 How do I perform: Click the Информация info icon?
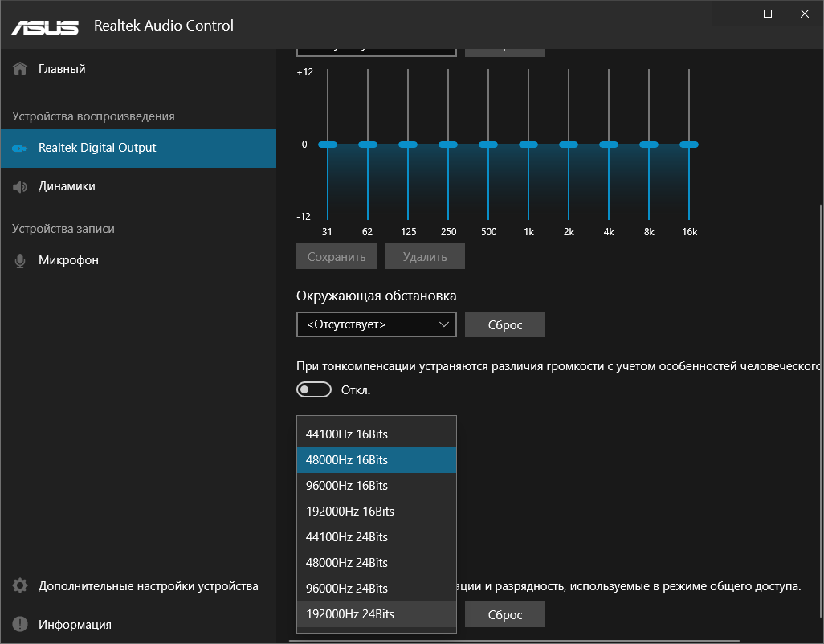point(21,625)
